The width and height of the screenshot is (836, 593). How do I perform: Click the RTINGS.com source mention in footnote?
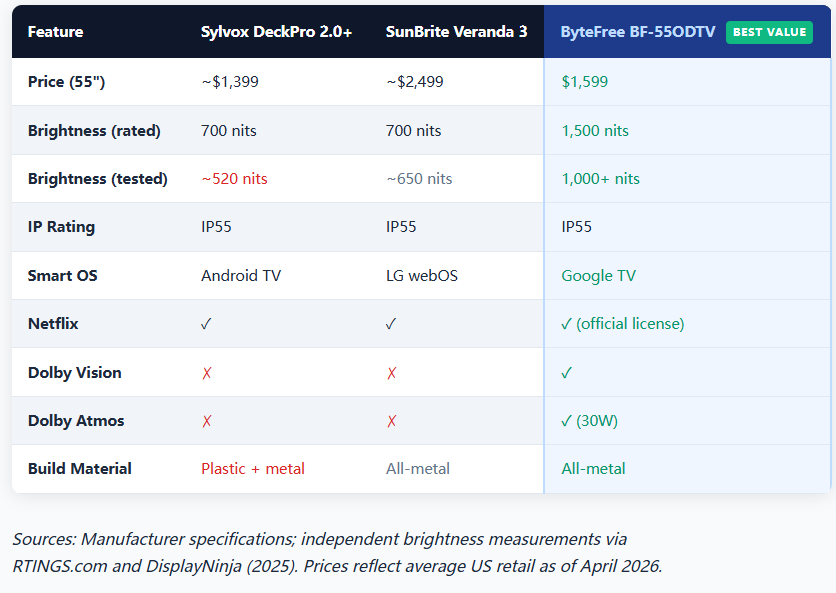(58, 566)
